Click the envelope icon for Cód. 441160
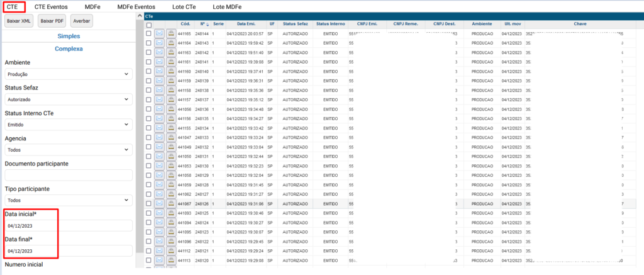 159,71
